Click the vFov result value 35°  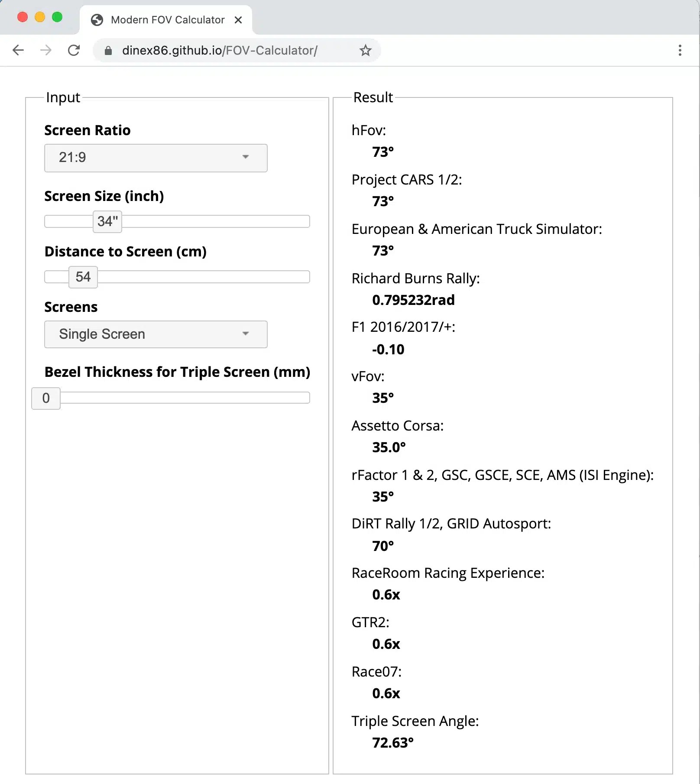tap(383, 398)
